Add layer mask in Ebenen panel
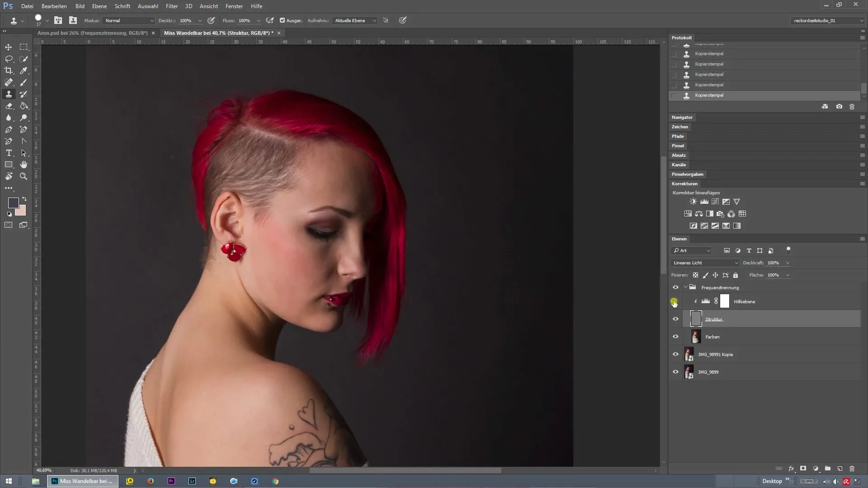The height and width of the screenshot is (488, 868). pos(803,469)
